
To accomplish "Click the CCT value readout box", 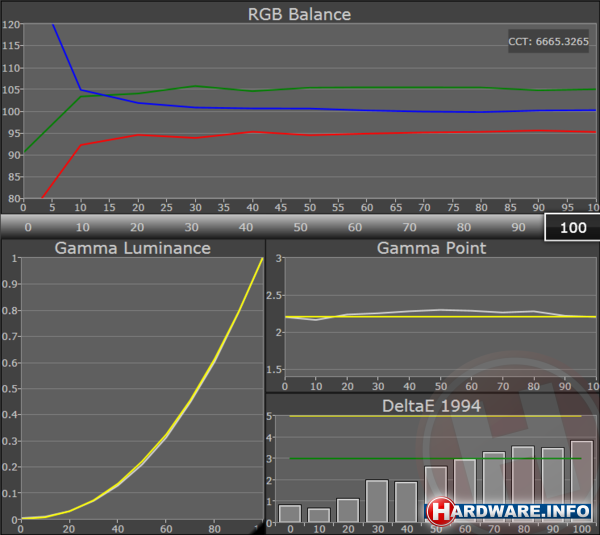I will pos(551,41).
